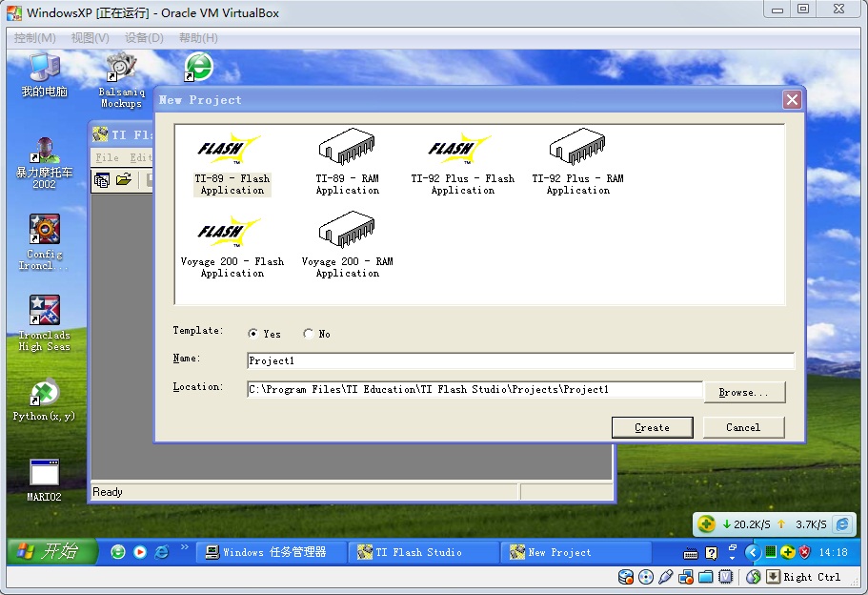868x595 pixels.
Task: Click green CPU usage tray icon
Action: 771,552
